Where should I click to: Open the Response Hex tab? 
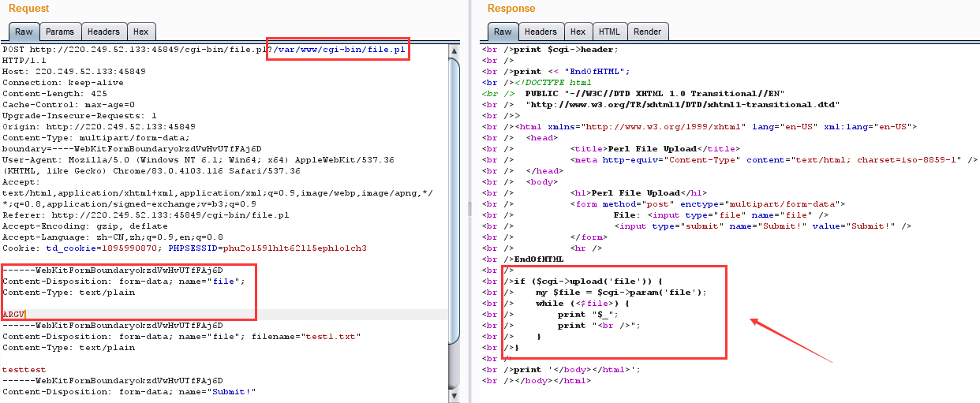[578, 32]
